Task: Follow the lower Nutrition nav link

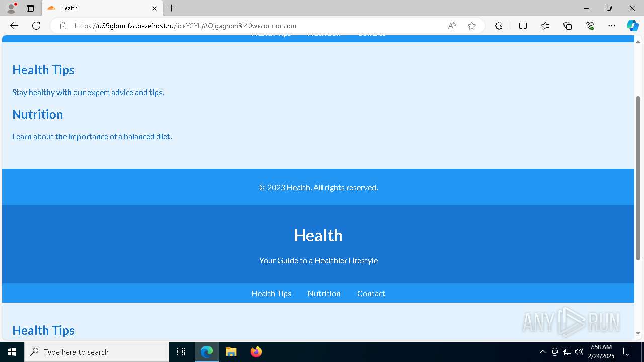Action: point(324,293)
